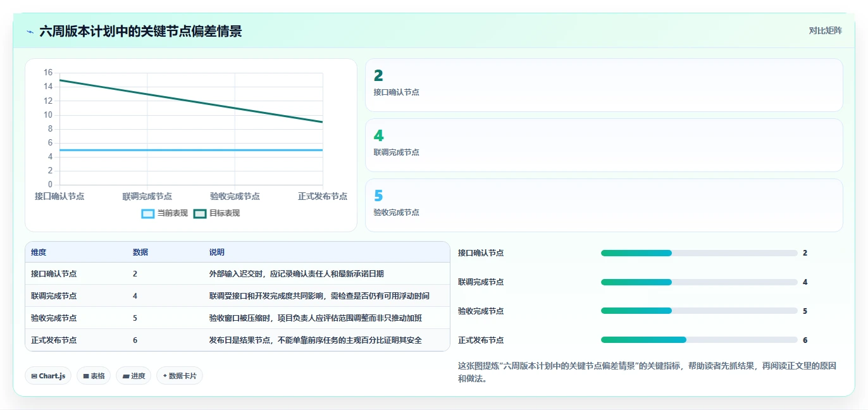Open the card showing 4 联调完成节点
Viewport: 868px width, 410px height.
[604, 146]
